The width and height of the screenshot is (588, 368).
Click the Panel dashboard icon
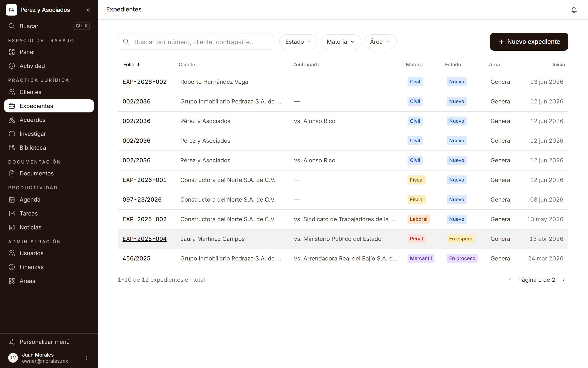(12, 52)
